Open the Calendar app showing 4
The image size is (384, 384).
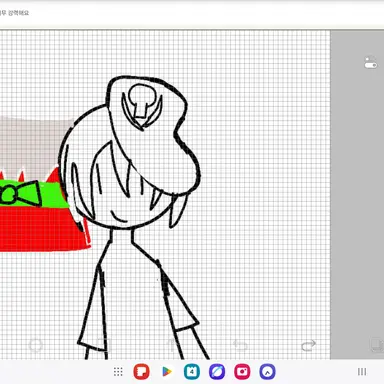[192, 372]
